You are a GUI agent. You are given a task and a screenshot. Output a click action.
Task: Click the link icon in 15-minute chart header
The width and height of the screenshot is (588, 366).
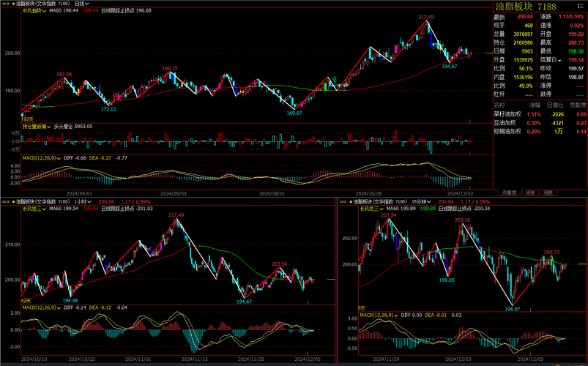click(342, 201)
